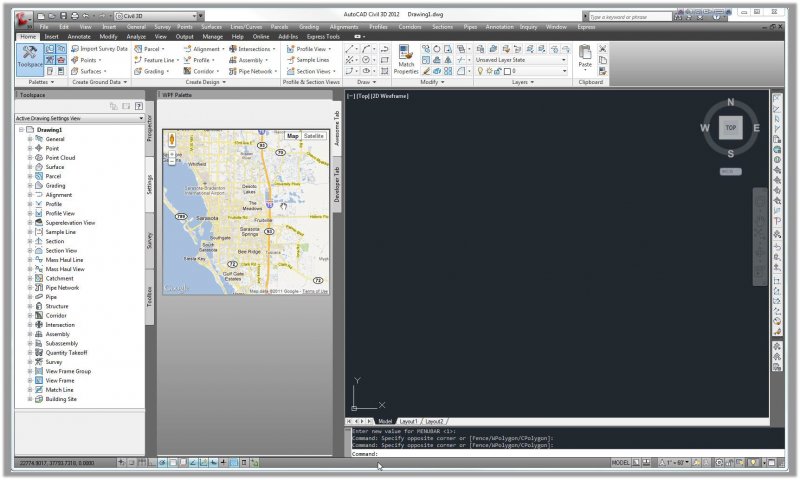
Task: Click the Undo arrow icon
Action: [x=86, y=16]
